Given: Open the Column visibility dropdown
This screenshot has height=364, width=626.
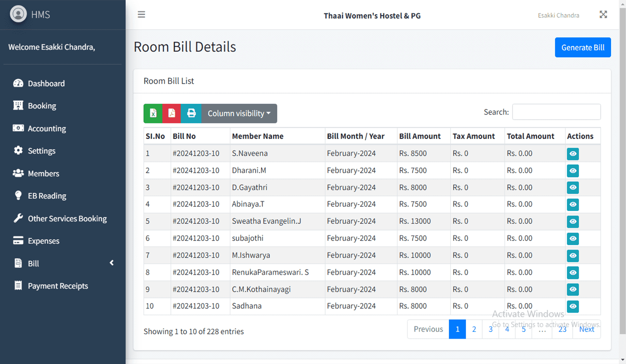Looking at the screenshot, I should [239, 113].
